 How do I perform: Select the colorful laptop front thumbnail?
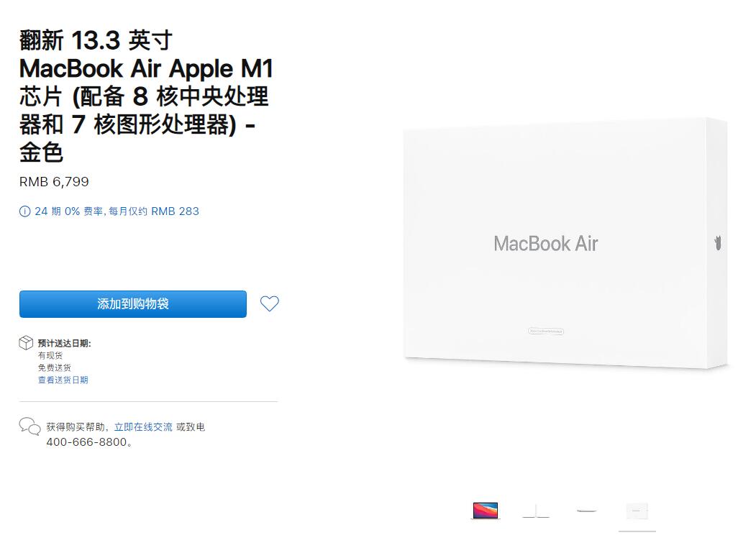click(486, 511)
